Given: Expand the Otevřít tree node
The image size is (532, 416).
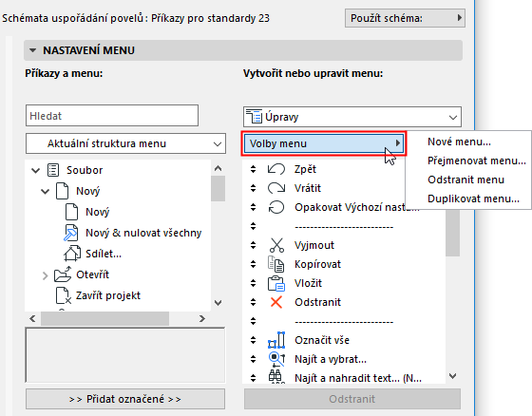Looking at the screenshot, I should 45,275.
